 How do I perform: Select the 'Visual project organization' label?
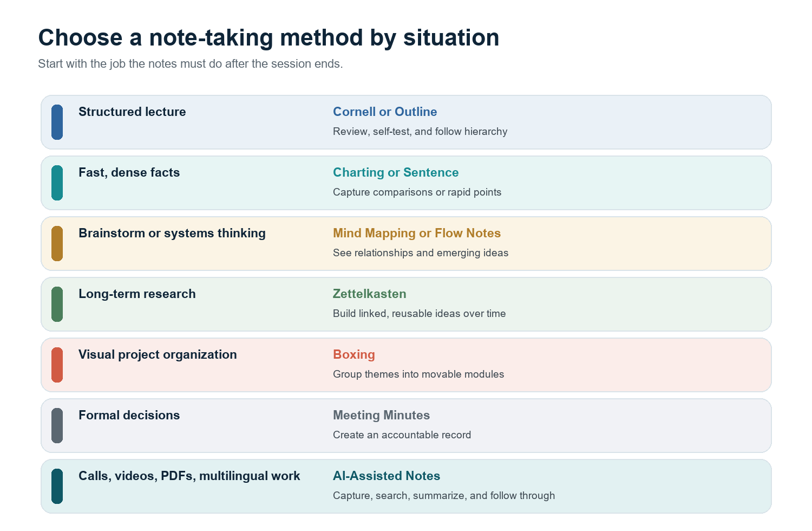point(158,354)
